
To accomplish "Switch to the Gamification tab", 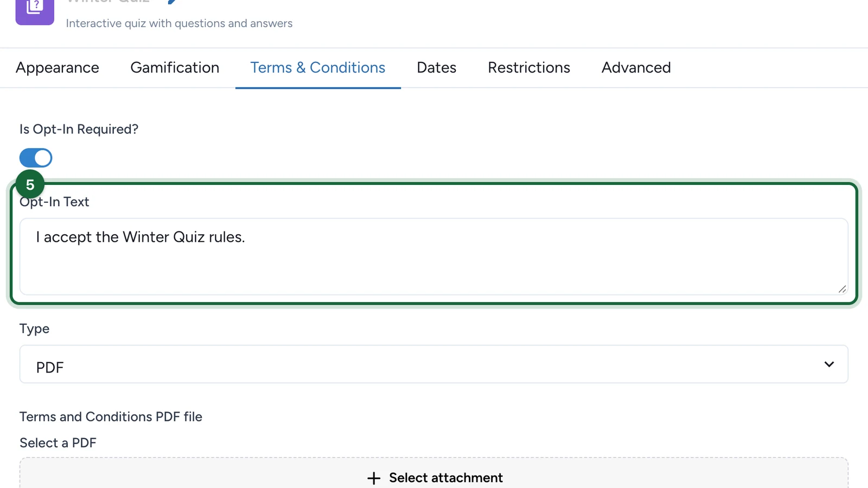I will [175, 68].
